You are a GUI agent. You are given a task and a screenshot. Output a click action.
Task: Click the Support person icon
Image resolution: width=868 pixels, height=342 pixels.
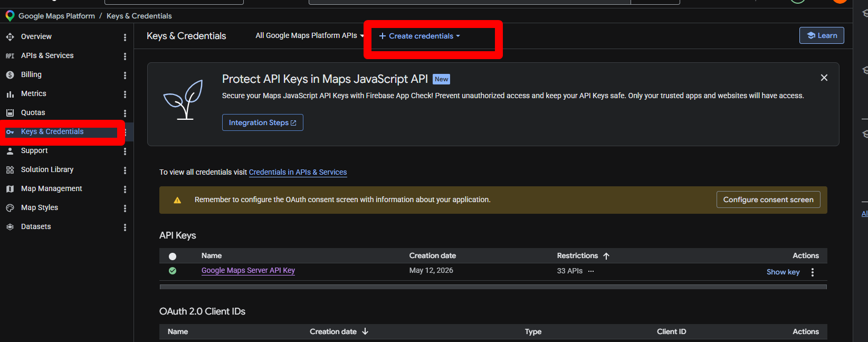pyautogui.click(x=10, y=151)
